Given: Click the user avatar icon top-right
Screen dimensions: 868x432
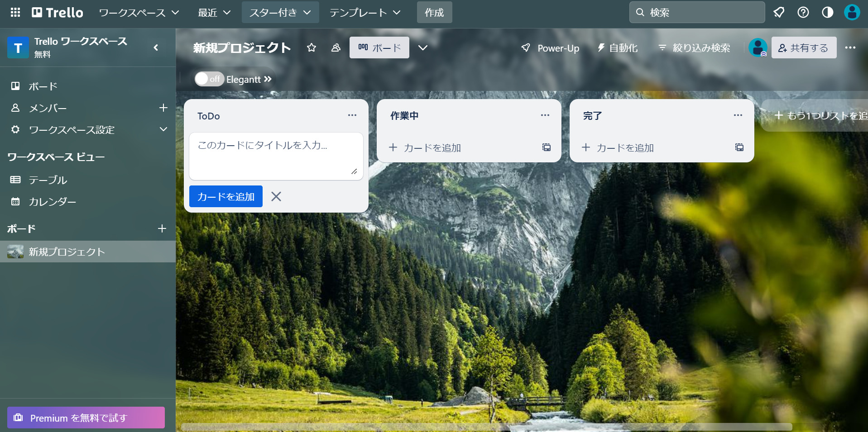Looking at the screenshot, I should 852,12.
